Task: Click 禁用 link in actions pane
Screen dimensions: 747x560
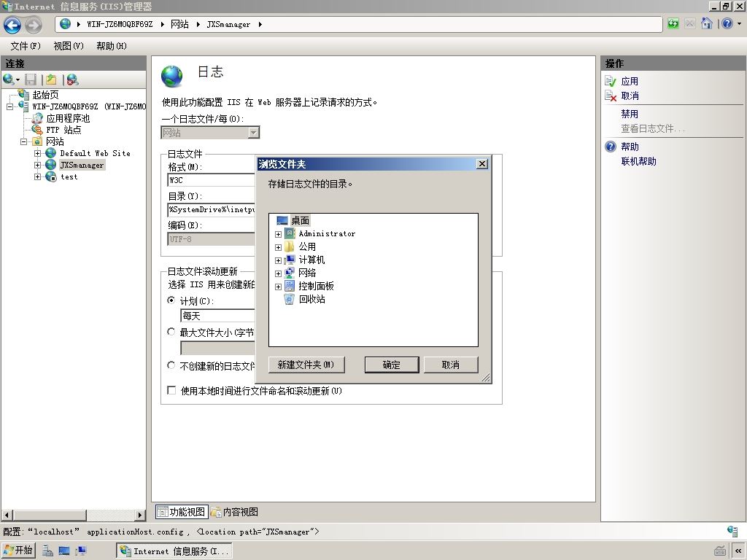Action: point(630,114)
